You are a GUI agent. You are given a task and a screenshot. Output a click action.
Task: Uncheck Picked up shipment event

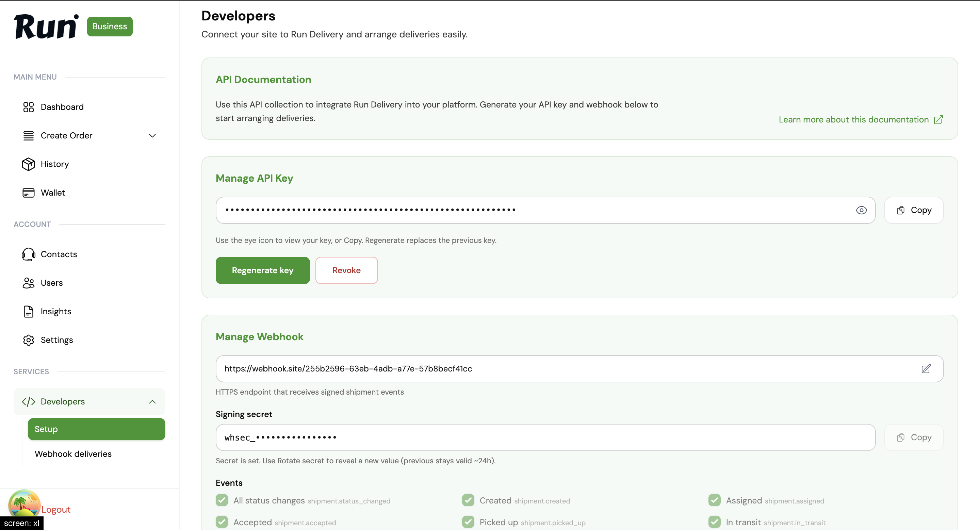pos(468,522)
